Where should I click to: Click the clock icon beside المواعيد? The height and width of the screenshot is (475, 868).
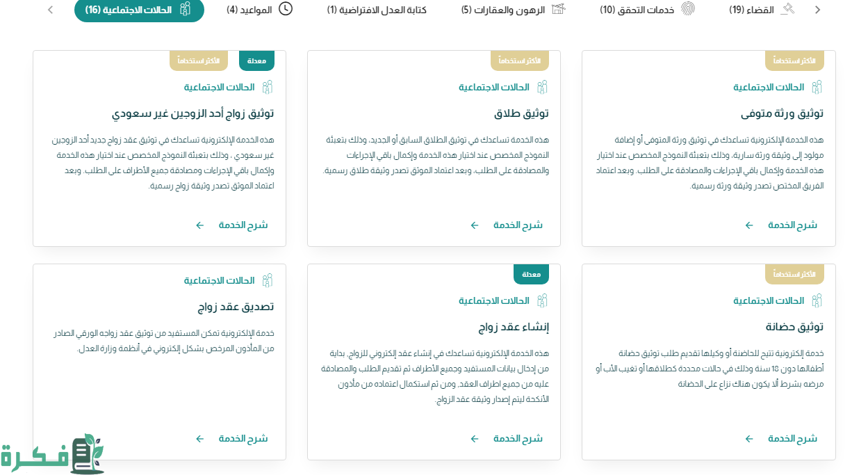pos(286,10)
